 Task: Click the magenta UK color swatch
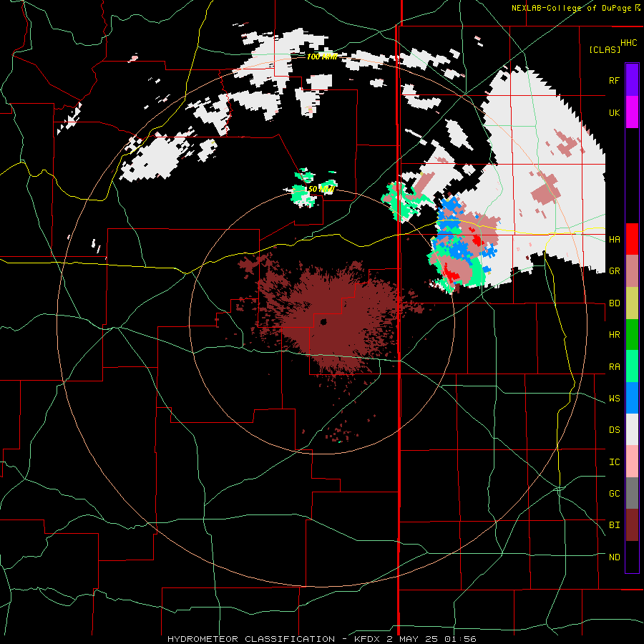[632, 112]
